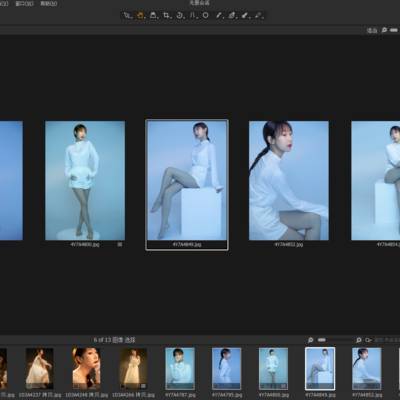Screen dimensions: 400x400
Task: Click the browser zoom-out magnifier icon
Action: point(310,340)
